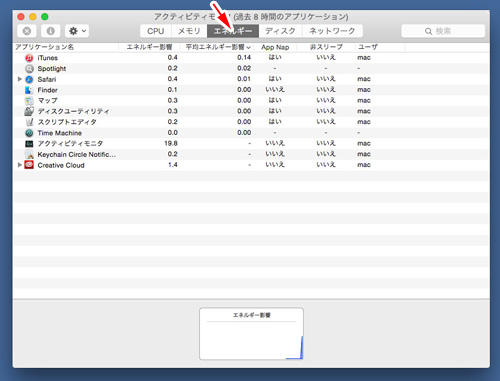This screenshot has width=500, height=381.
Task: Select the スクリプトエディタ row name
Action: pyautogui.click(x=67, y=122)
